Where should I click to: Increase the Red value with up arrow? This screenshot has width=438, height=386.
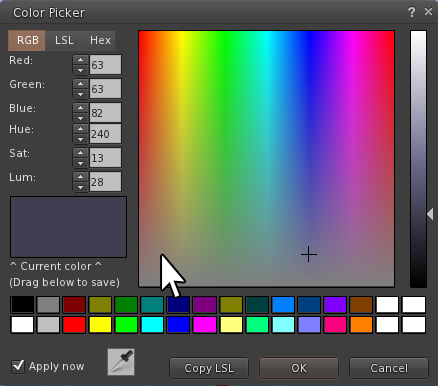(x=80, y=60)
